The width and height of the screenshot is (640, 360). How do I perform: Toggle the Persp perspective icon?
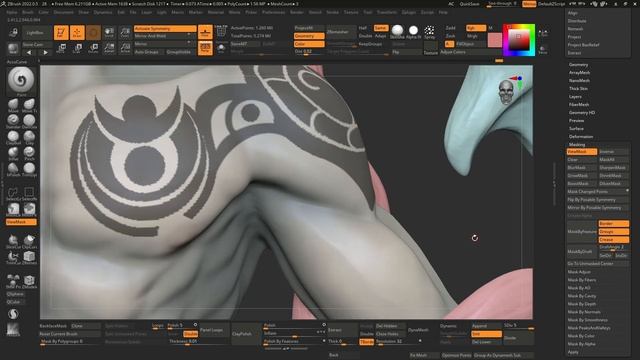tap(205, 48)
